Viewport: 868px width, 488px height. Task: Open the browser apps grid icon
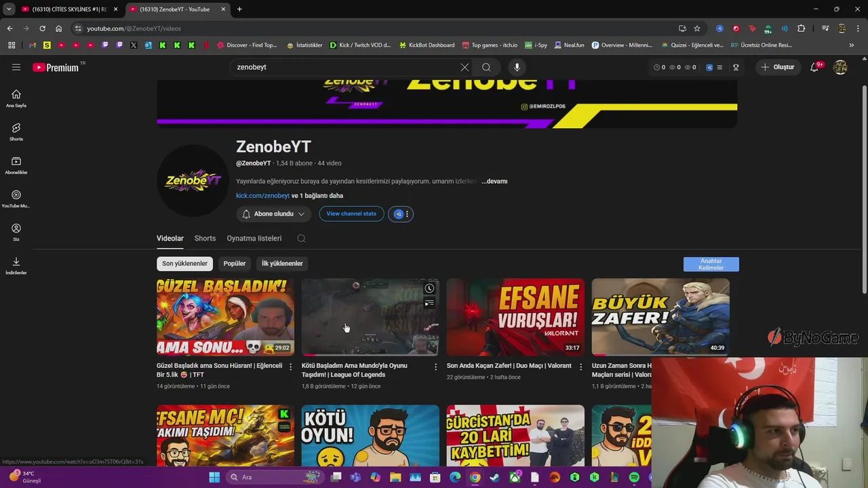12,45
